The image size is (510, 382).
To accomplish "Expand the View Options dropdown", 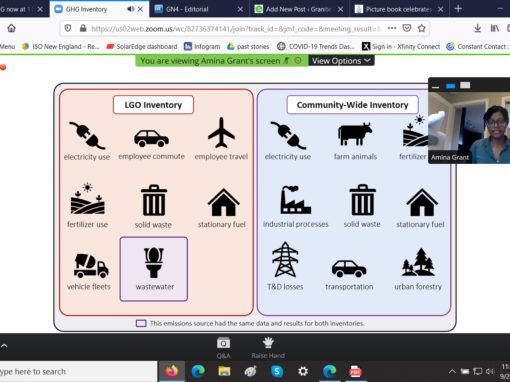I will pos(341,61).
